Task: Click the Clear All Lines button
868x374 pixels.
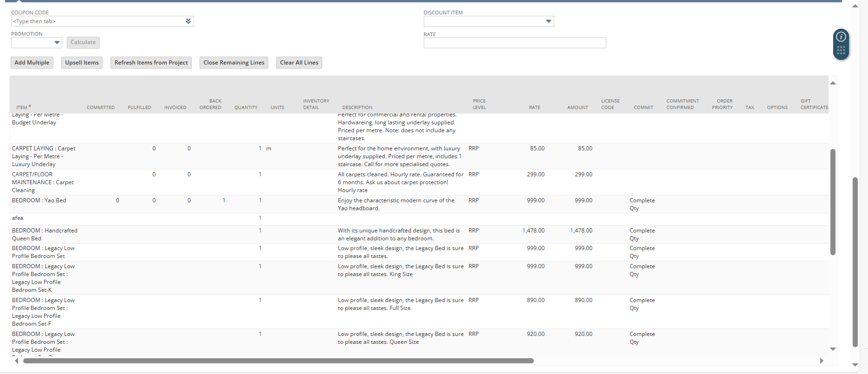Action: click(x=299, y=63)
